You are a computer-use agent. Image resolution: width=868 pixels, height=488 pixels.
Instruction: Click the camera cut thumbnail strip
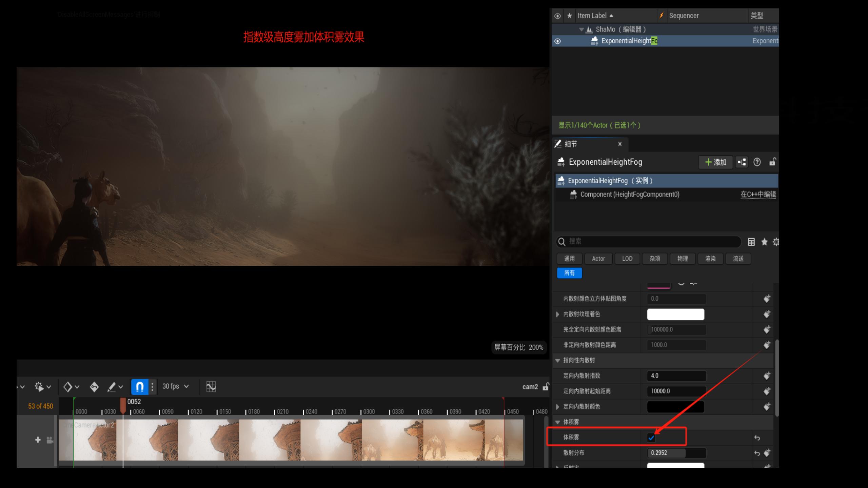291,440
